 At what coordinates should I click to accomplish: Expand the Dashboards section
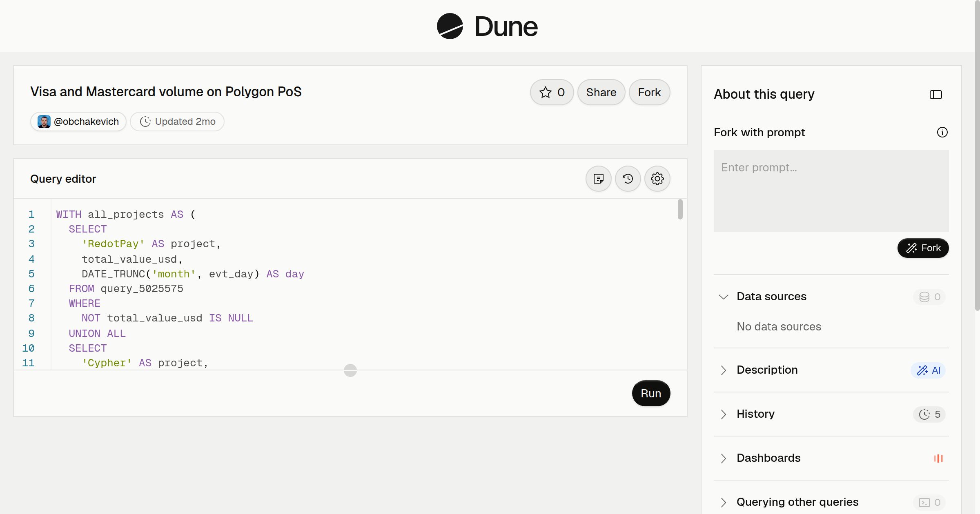point(723,458)
